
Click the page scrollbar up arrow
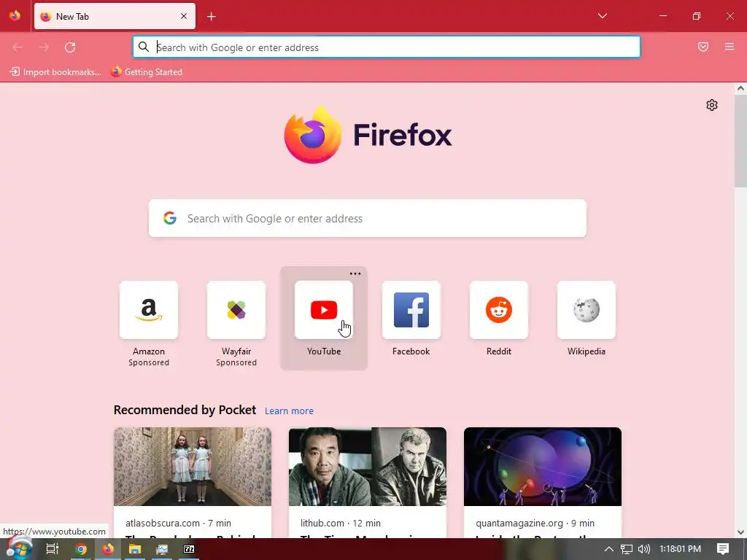pyautogui.click(x=740, y=88)
